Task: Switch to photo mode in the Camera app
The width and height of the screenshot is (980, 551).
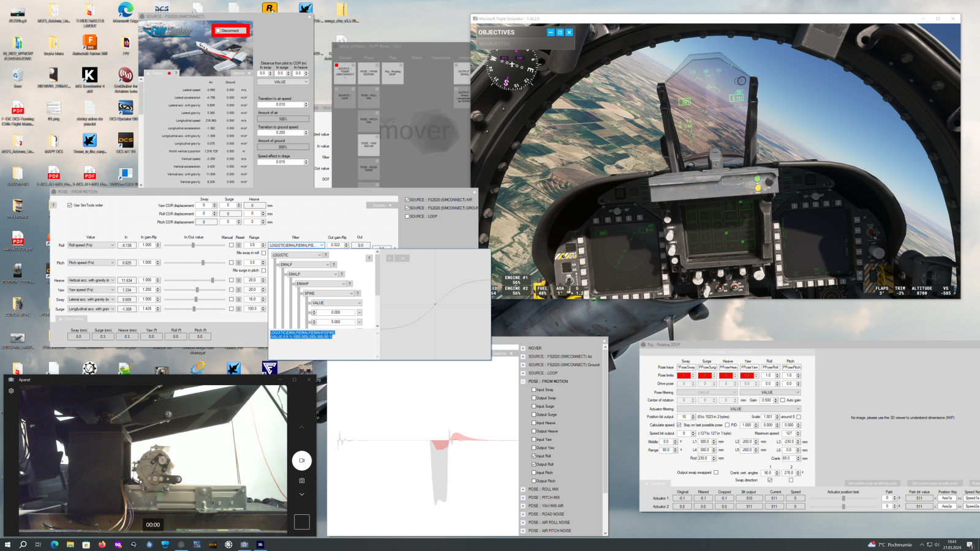Action: click(301, 481)
